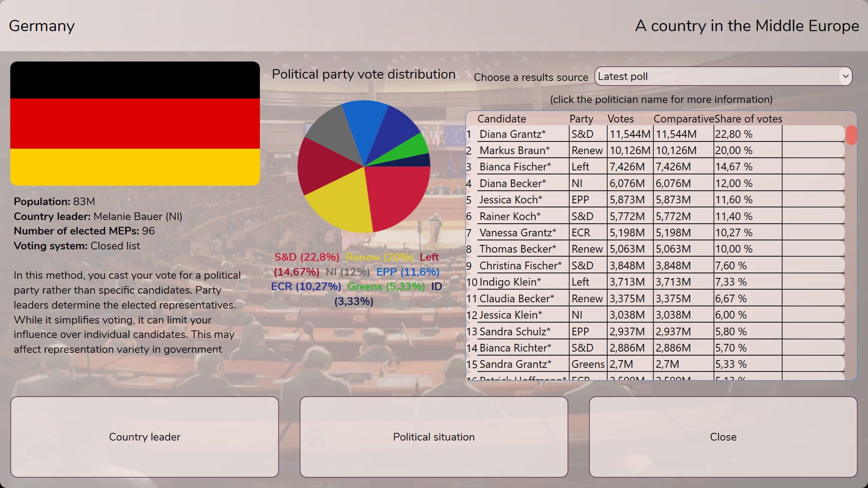View the Political situation
Viewport: 868px width, 488px height.
pos(434,436)
